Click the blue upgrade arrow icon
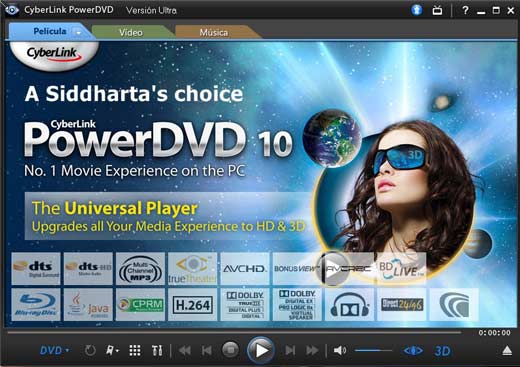520x367 pixels. click(x=416, y=10)
